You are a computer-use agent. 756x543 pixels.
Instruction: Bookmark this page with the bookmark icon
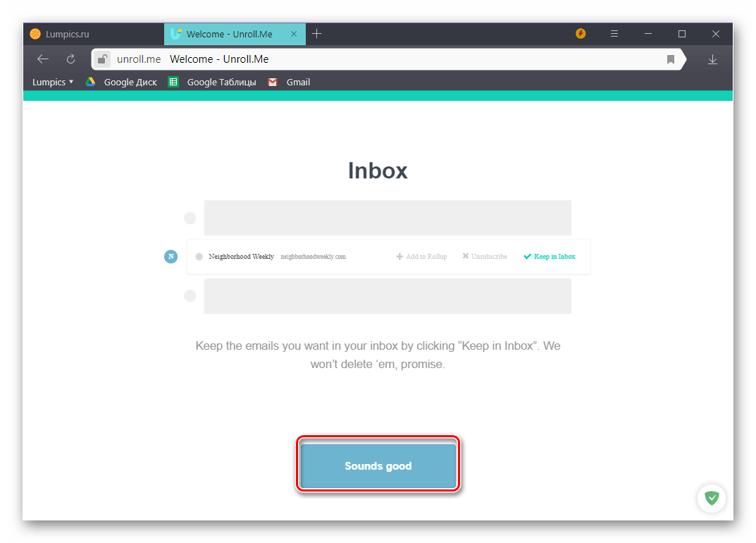(670, 59)
